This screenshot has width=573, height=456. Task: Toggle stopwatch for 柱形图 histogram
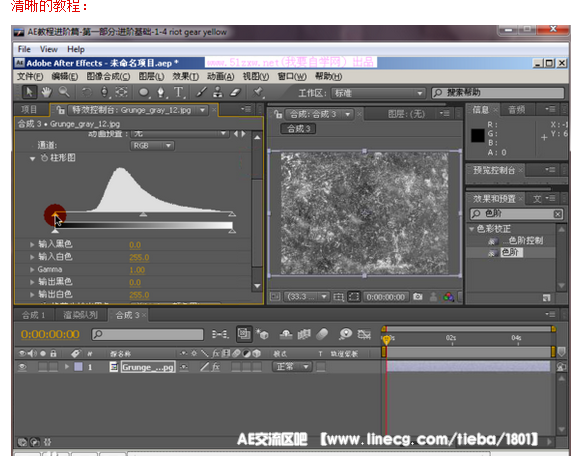(x=44, y=158)
